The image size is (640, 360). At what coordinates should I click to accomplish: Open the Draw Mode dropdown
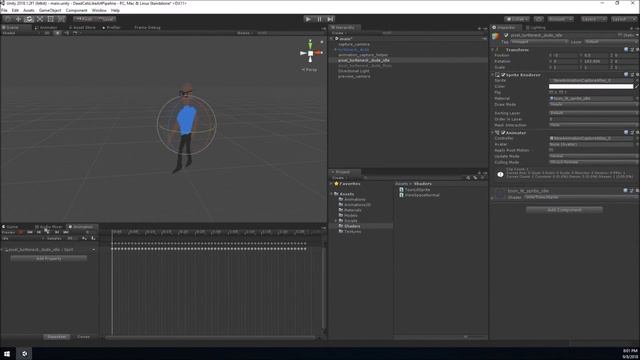[594, 104]
